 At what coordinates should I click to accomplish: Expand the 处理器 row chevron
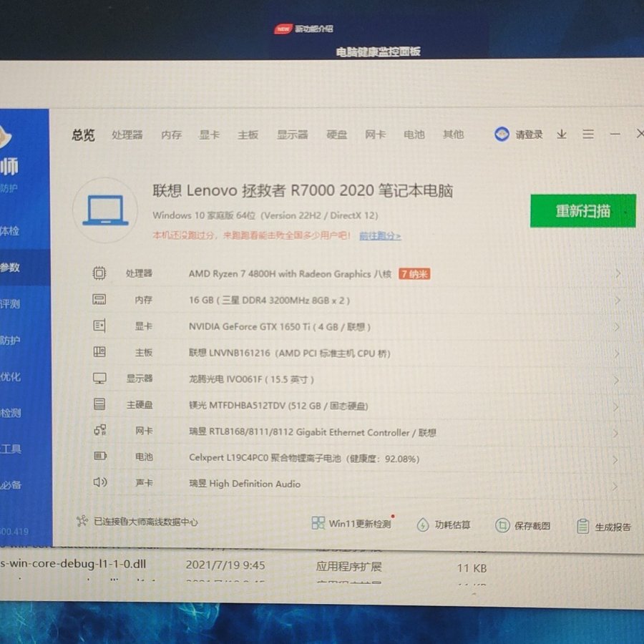tap(617, 273)
